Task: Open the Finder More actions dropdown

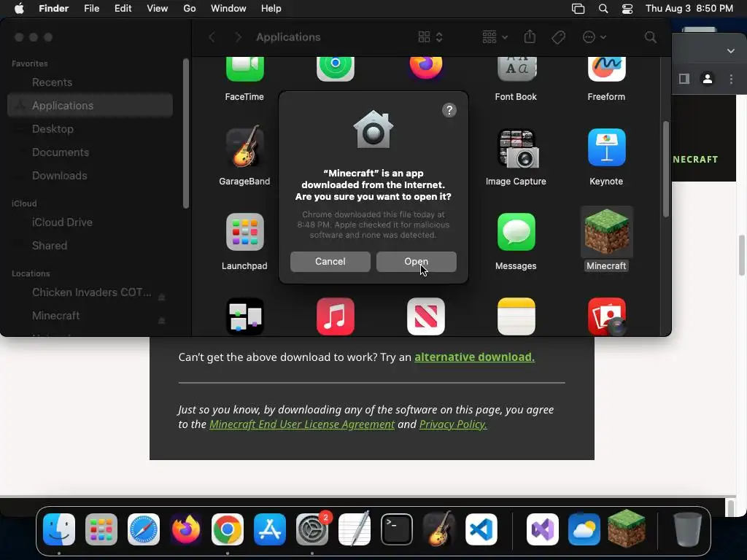Action: [594, 37]
